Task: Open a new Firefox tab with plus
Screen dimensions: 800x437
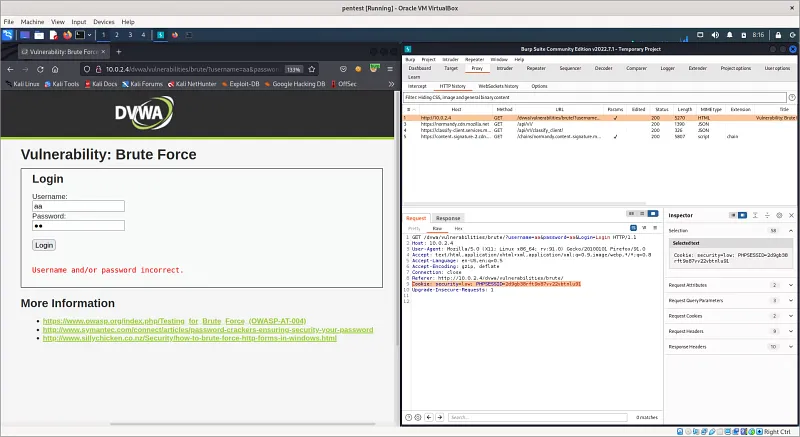Action: point(118,52)
